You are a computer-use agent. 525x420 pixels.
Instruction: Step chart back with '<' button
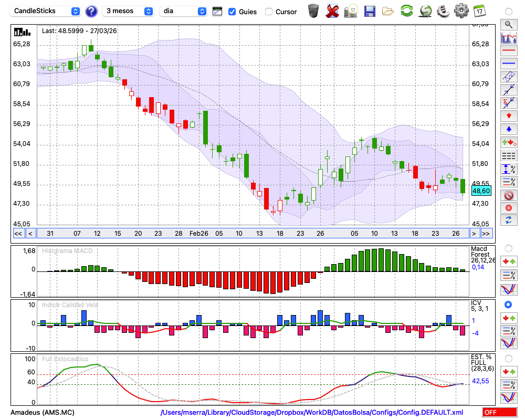30,234
